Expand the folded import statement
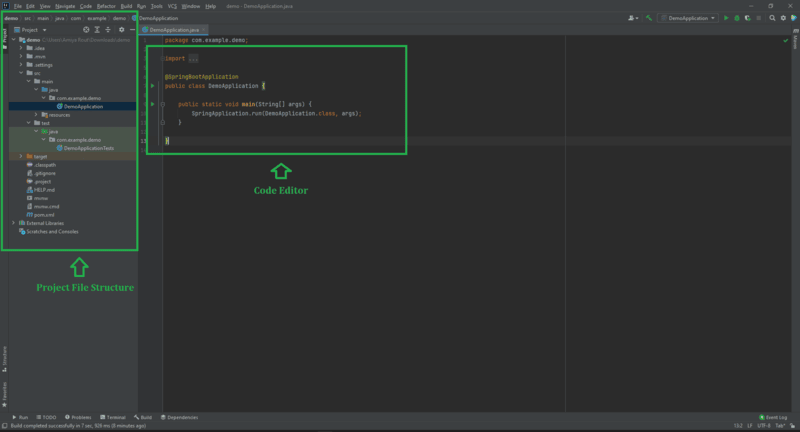 point(193,59)
